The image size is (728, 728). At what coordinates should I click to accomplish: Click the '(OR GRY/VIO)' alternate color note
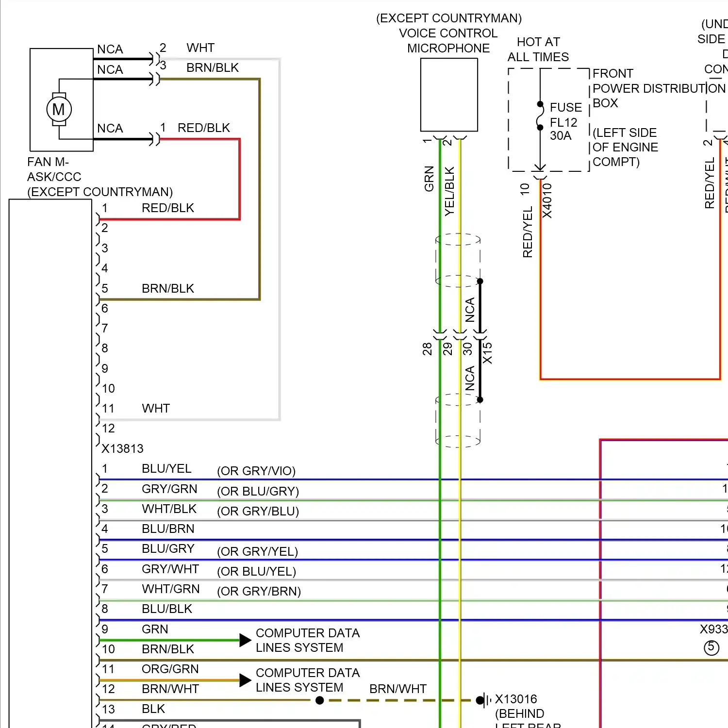pyautogui.click(x=256, y=471)
